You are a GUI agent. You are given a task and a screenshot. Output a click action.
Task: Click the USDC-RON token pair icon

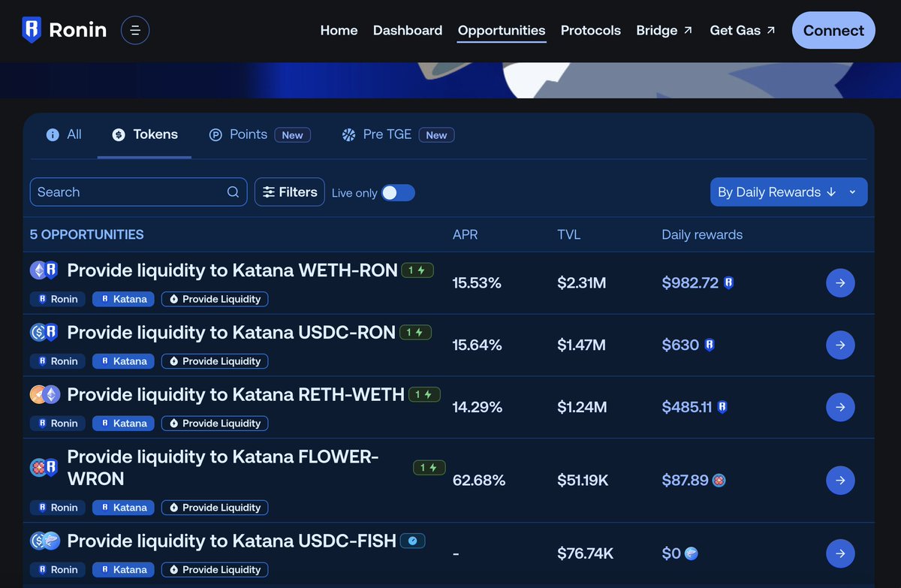tap(44, 333)
